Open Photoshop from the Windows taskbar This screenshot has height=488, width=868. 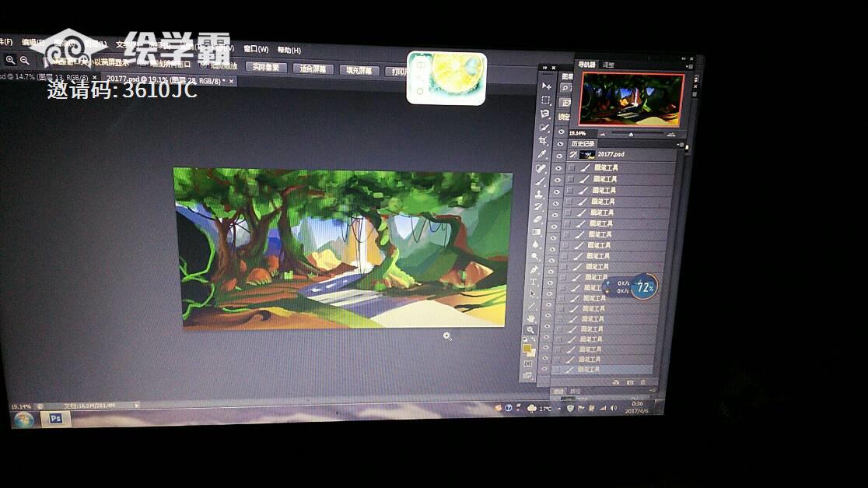pos(55,419)
